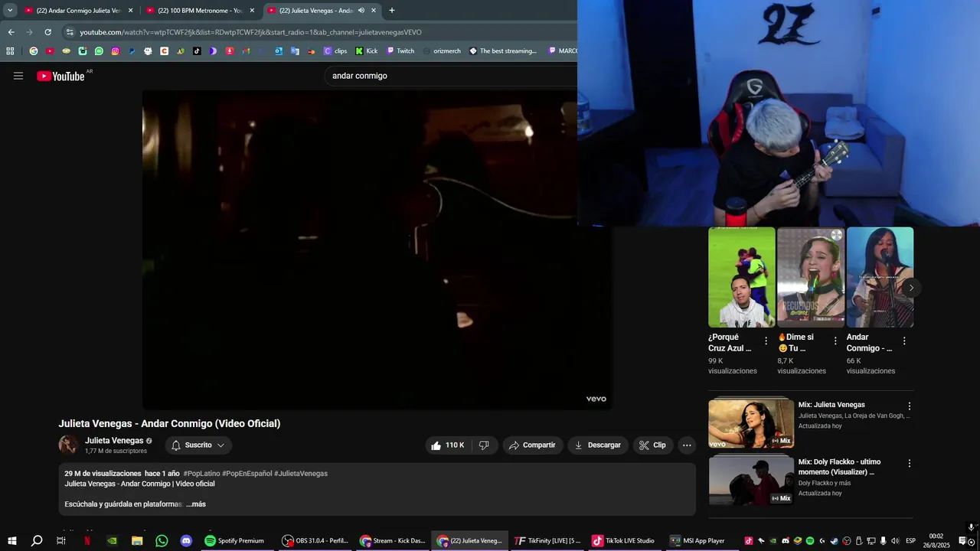Open the Google bookmark icon
980x551 pixels.
pos(34,51)
